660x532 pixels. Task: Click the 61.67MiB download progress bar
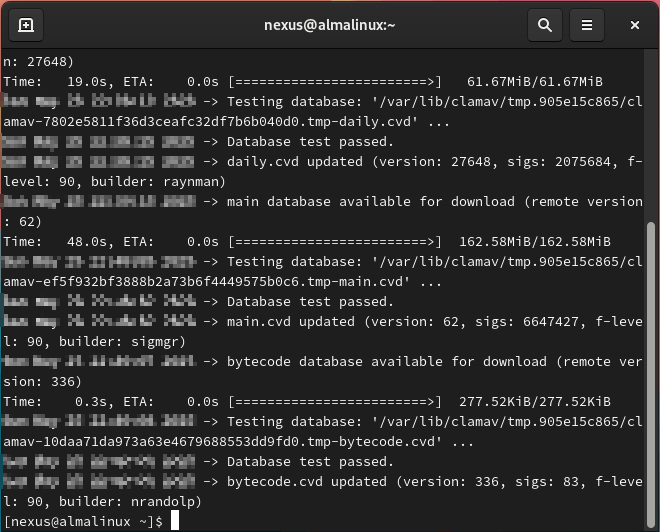(334, 82)
